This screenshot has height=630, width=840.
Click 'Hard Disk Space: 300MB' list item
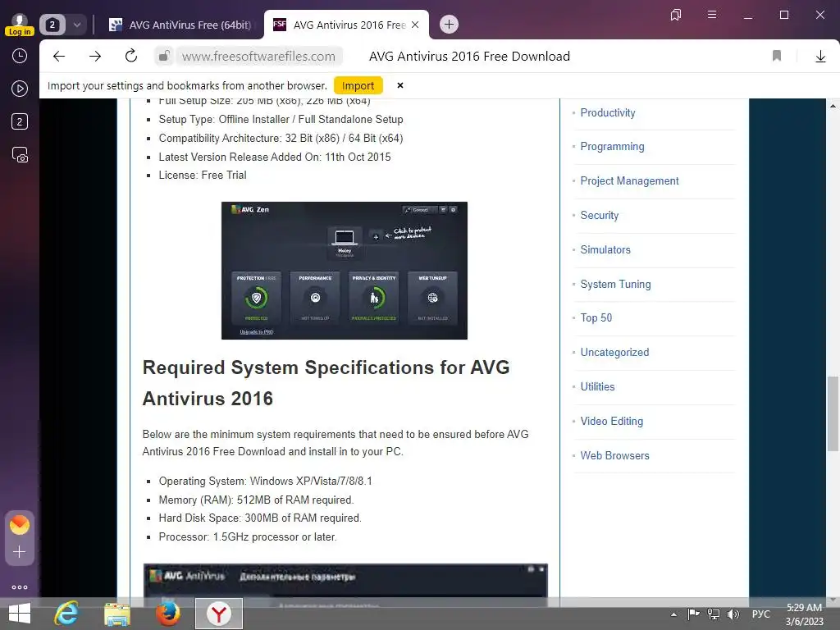tap(260, 518)
